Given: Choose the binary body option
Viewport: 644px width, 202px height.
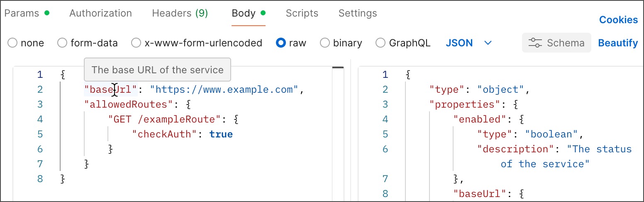Looking at the screenshot, I should [341, 43].
